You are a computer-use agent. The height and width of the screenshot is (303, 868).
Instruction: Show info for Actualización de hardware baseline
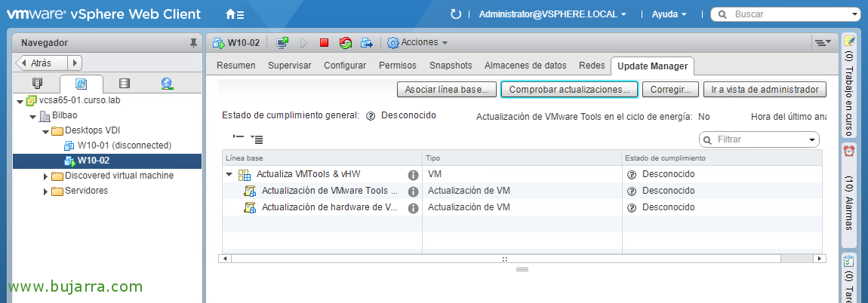tap(413, 209)
